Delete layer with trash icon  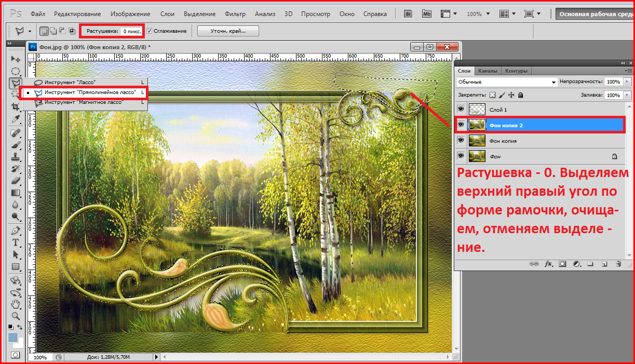pos(618,264)
